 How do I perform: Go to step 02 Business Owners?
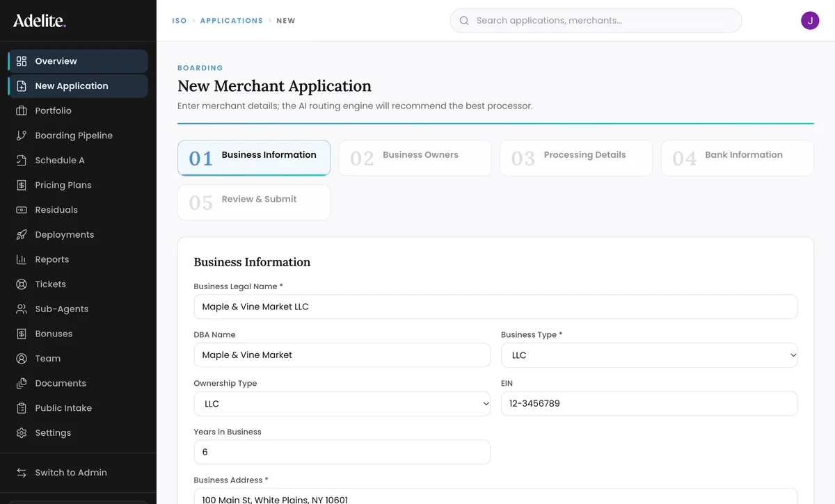pyautogui.click(x=415, y=158)
